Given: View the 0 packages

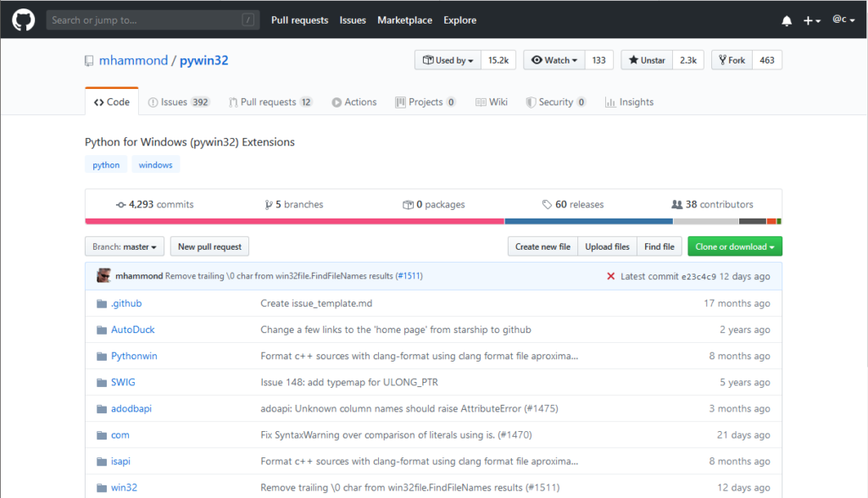Looking at the screenshot, I should click(x=433, y=204).
